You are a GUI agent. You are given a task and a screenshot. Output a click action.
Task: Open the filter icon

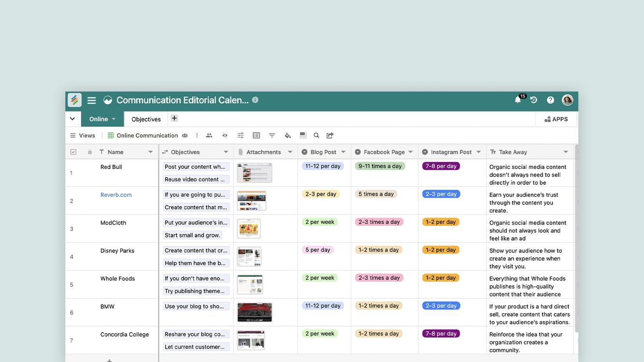(272, 136)
